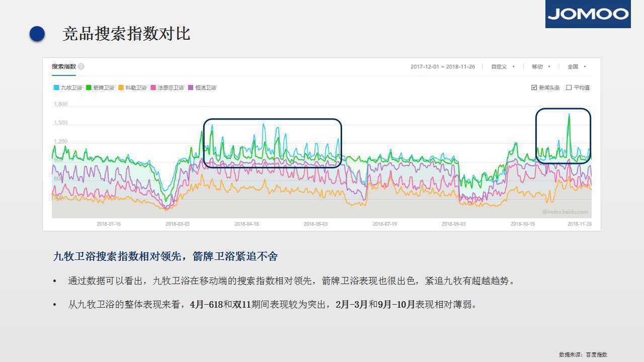The image size is (644, 362).
Task: Toggle the 箭牌卫浴 legend series
Action: pos(100,87)
